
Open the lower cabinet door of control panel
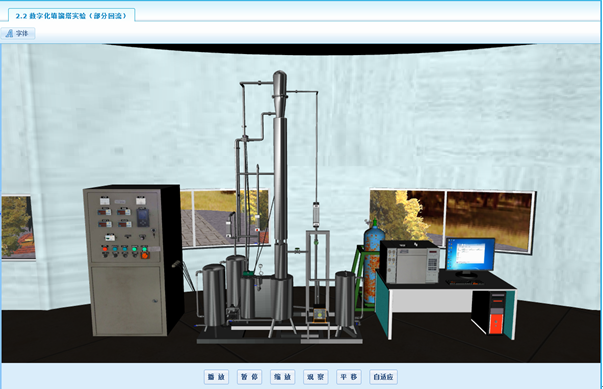(x=127, y=300)
